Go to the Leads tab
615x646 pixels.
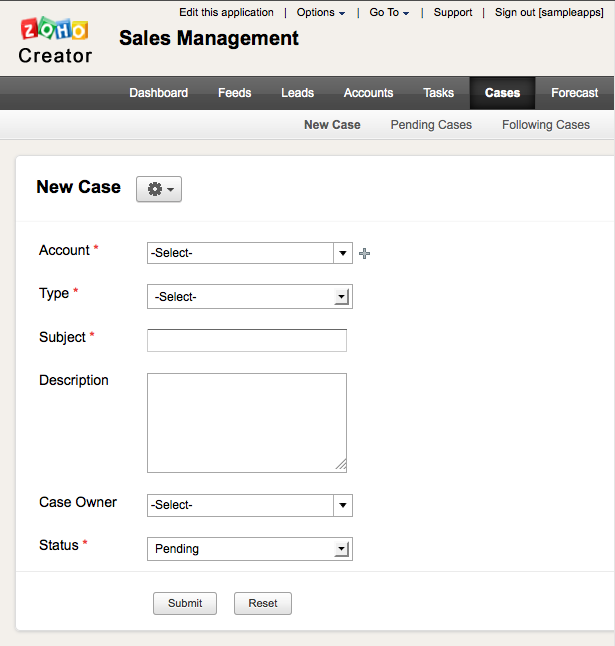pos(297,93)
